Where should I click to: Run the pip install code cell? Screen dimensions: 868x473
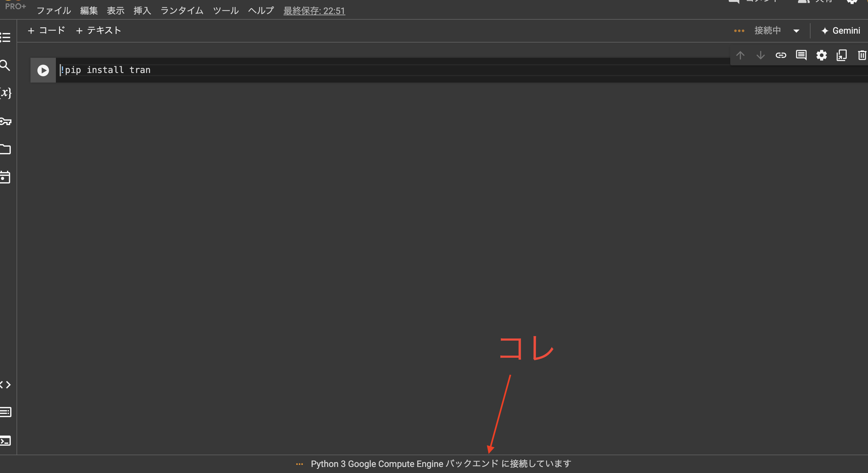(43, 70)
